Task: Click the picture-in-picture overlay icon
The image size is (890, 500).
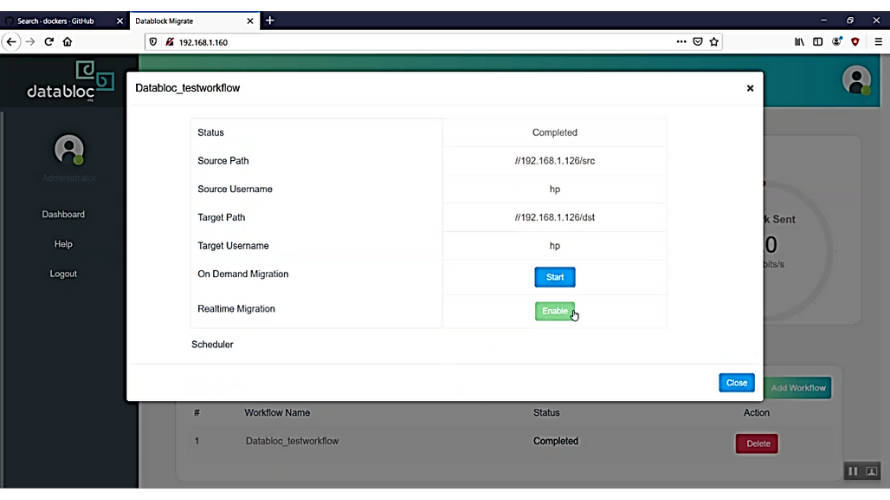Action: pyautogui.click(x=872, y=471)
